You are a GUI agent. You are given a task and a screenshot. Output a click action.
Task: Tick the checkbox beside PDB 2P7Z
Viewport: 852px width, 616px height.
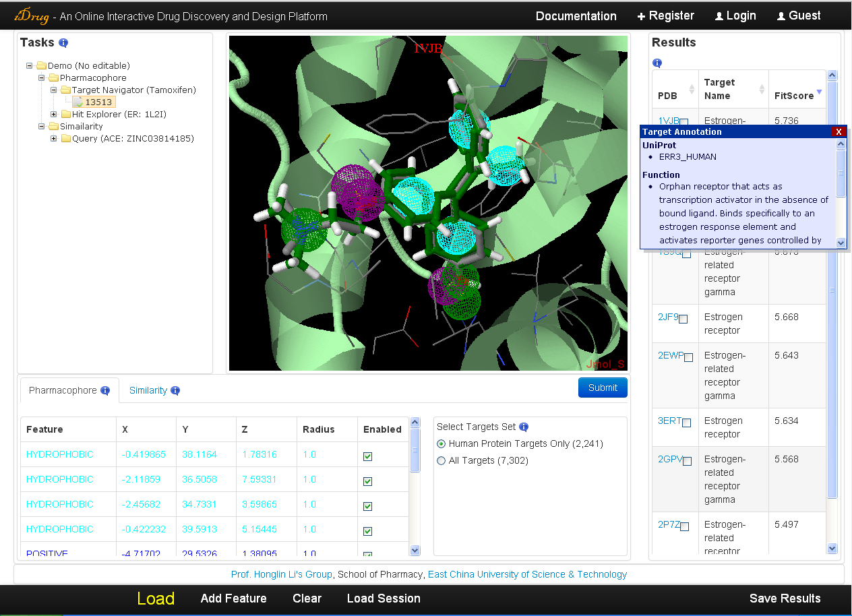click(x=684, y=526)
